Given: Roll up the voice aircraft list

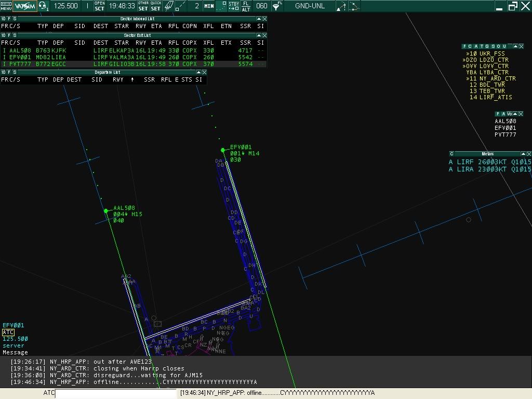Looking at the screenshot, I should [515, 114].
